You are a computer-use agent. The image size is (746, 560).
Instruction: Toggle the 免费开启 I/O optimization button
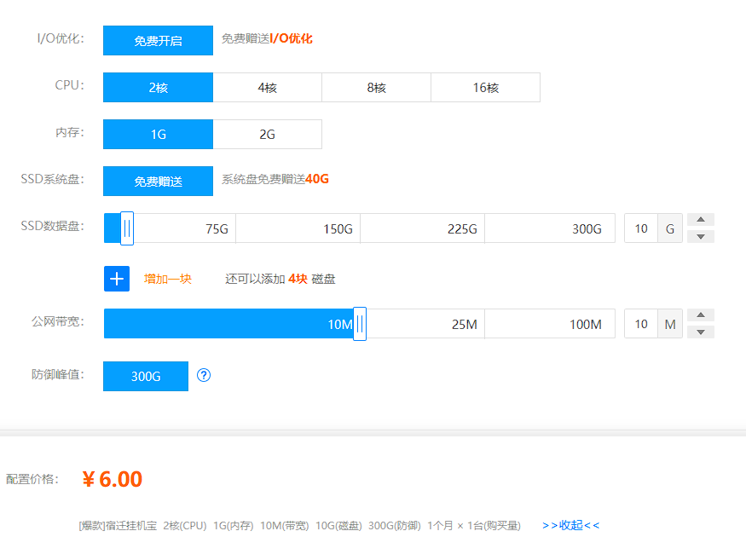[x=158, y=40]
